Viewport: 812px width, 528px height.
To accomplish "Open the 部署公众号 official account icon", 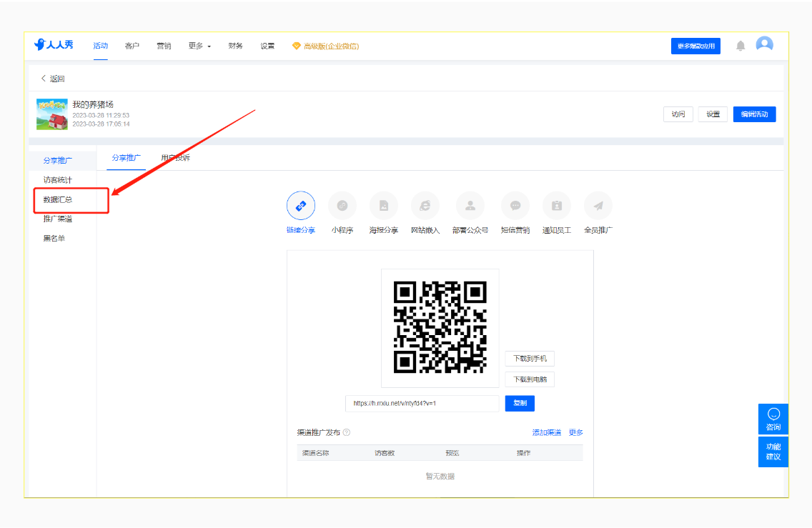I will [x=470, y=206].
